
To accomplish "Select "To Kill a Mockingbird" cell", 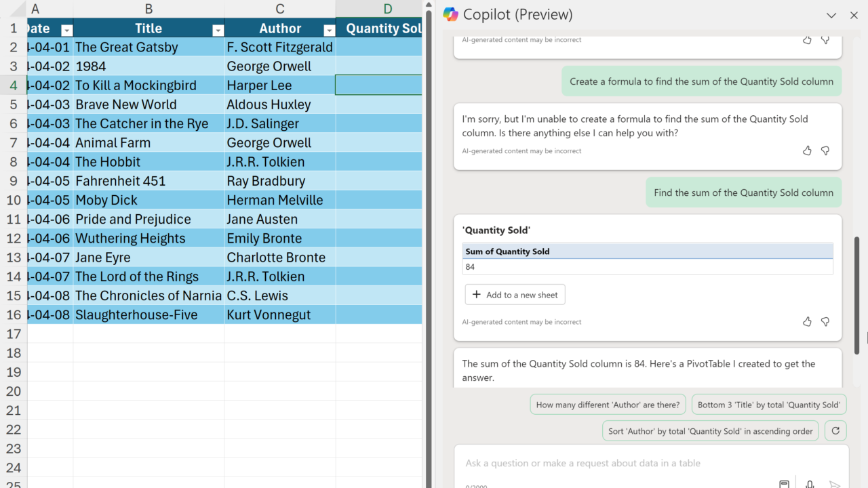I will (149, 85).
